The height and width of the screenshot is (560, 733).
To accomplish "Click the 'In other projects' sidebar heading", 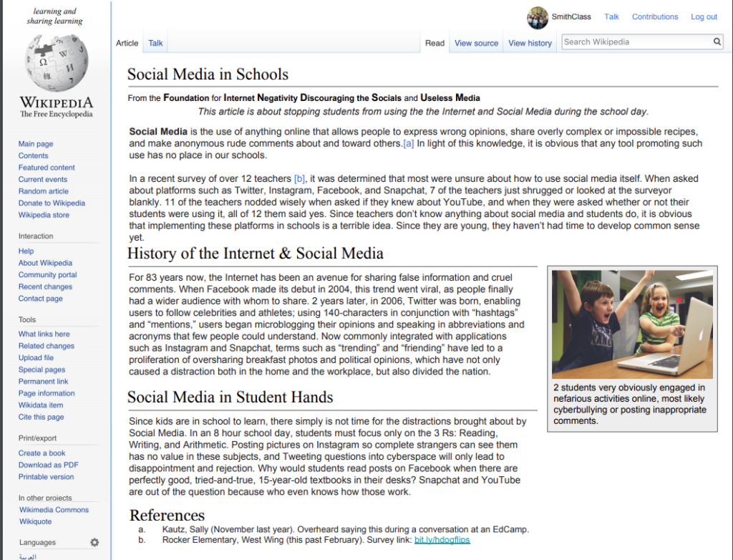I will 45,498.
